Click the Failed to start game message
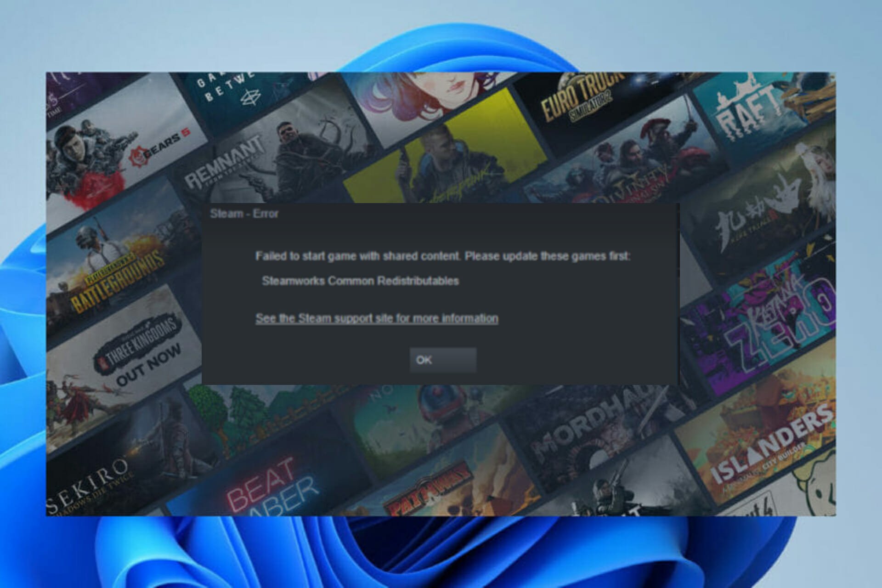 coord(443,256)
